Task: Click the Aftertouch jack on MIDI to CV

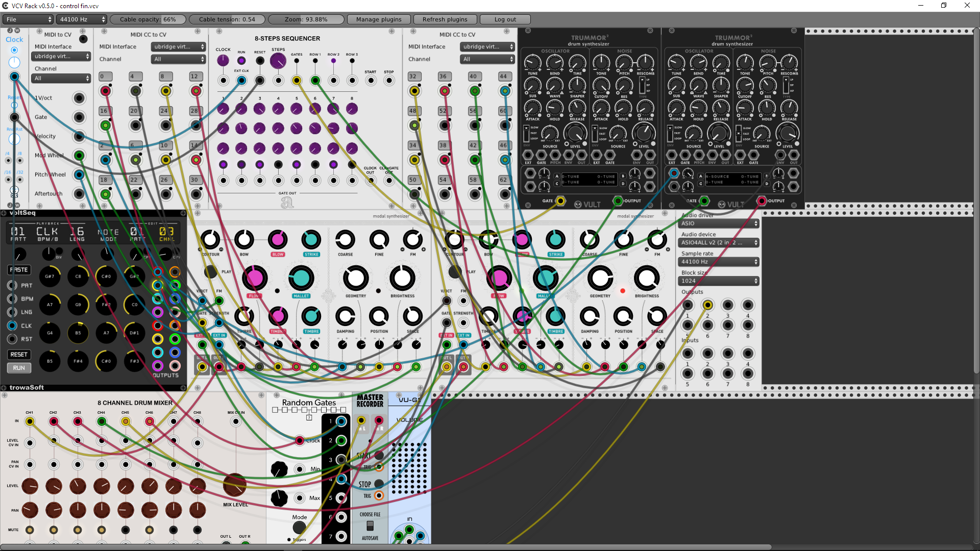Action: (79, 194)
